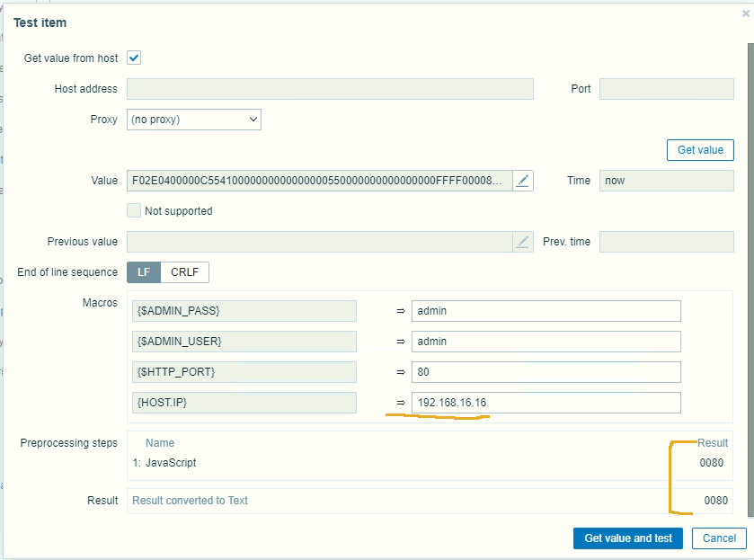This screenshot has height=560, width=754.
Task: Edit the {$ADMIN_PASS} macro value field
Action: (x=546, y=311)
